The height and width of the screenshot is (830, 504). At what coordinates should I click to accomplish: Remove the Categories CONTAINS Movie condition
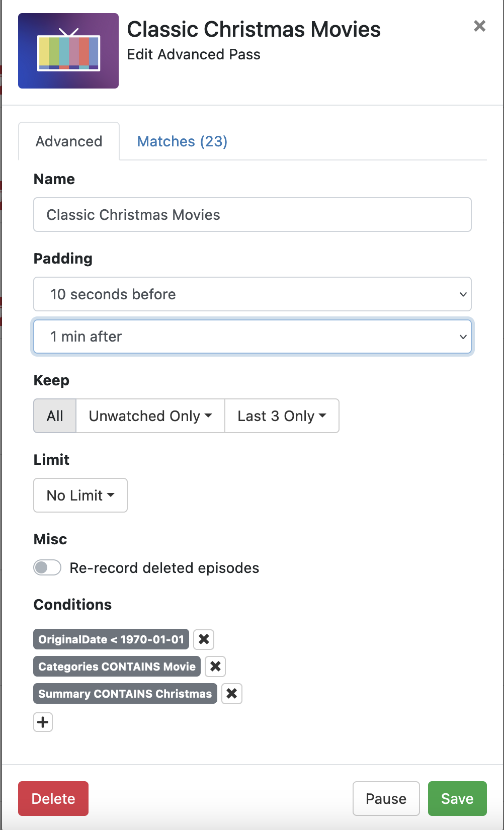coord(215,667)
